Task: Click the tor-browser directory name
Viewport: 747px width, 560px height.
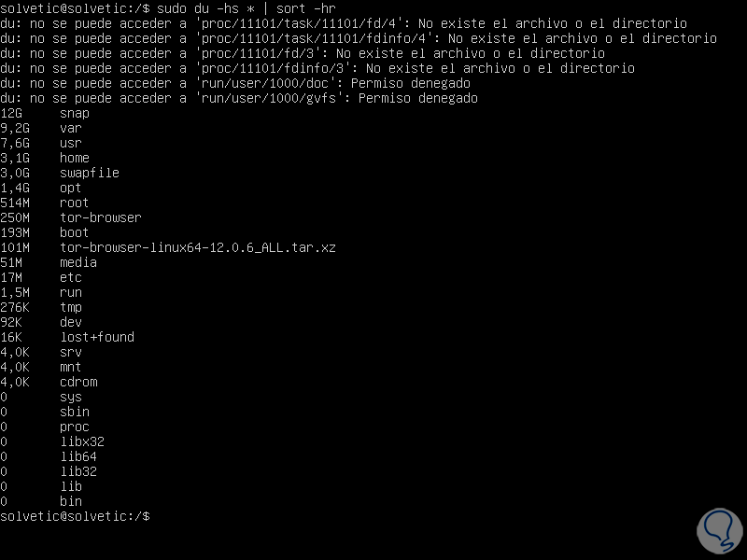Action: pyautogui.click(x=101, y=217)
